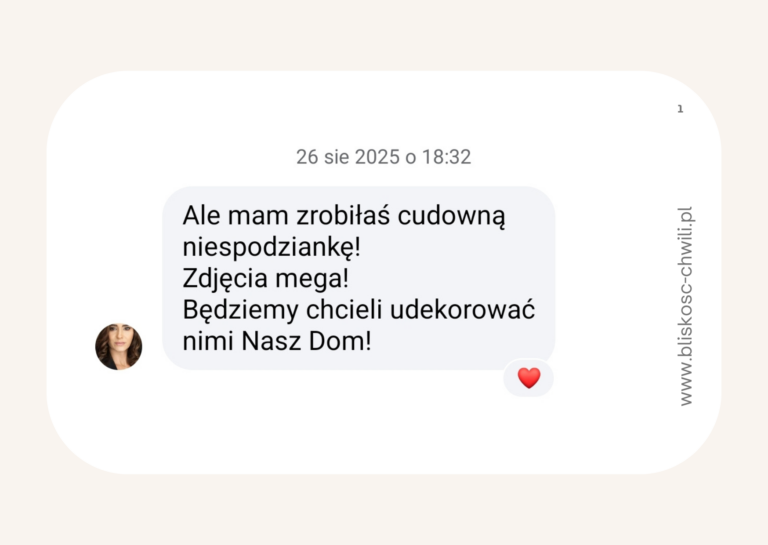
Task: Open the www.bliskosc-chwili.pl vertical link
Action: click(686, 306)
